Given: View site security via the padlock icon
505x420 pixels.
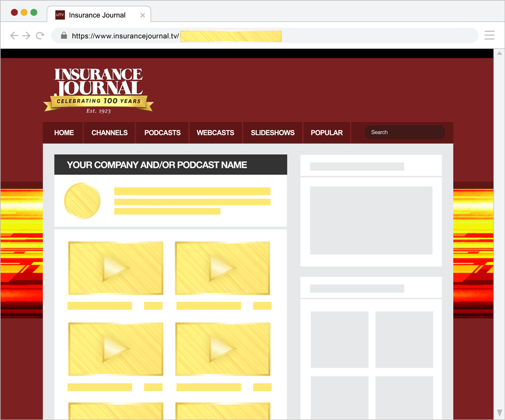Looking at the screenshot, I should click(64, 35).
